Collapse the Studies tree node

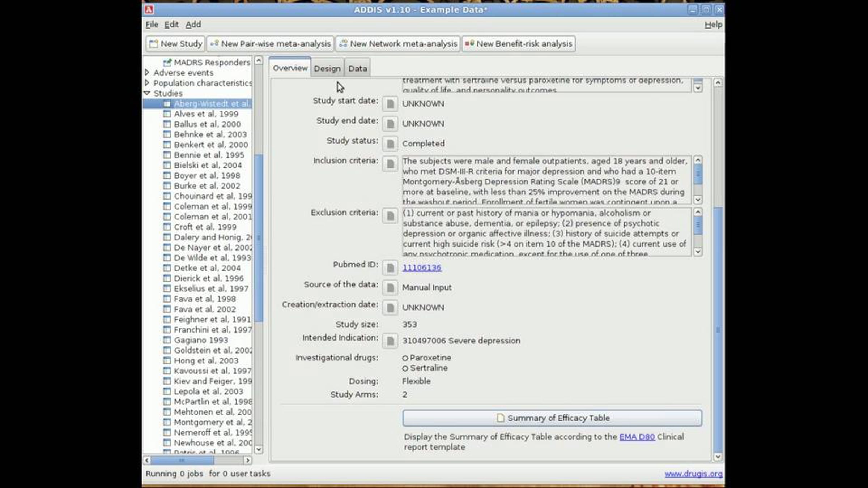[x=147, y=93]
